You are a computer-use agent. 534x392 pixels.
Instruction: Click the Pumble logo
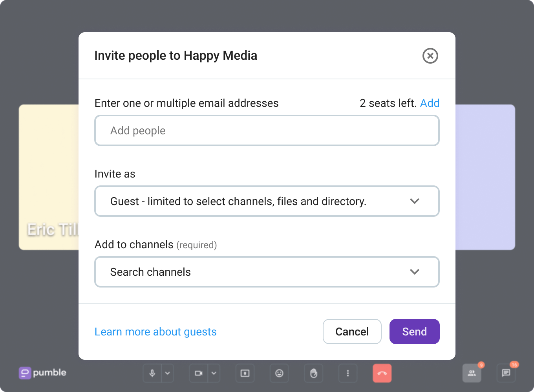coord(42,373)
